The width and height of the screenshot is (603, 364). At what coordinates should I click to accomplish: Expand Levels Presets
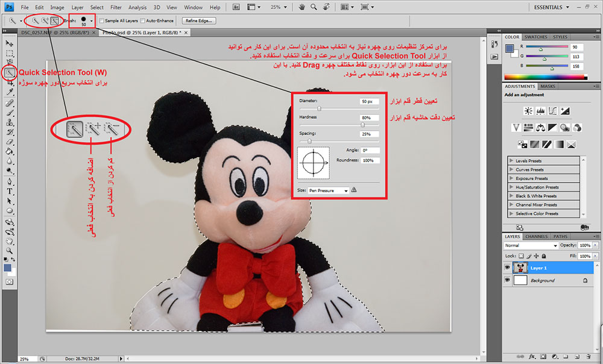pyautogui.click(x=511, y=161)
